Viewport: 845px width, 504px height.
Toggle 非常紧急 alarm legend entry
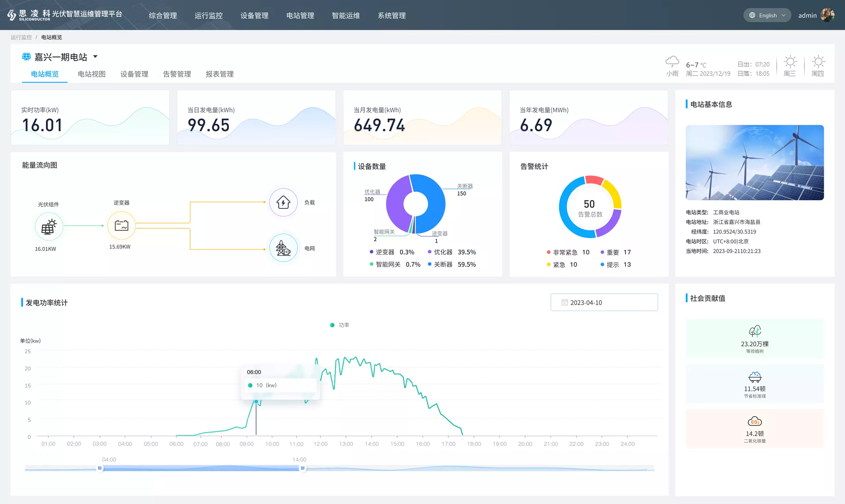(x=568, y=252)
